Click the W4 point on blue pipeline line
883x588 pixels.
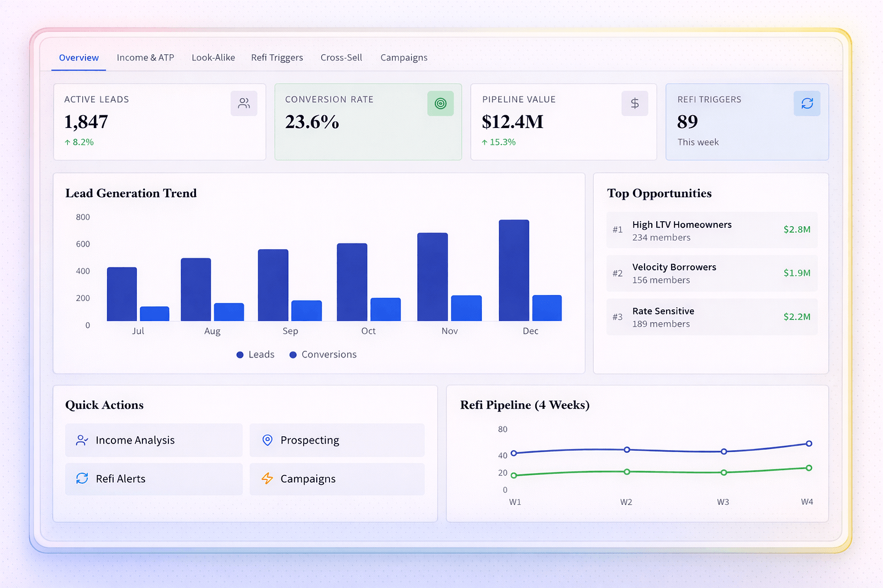point(808,443)
